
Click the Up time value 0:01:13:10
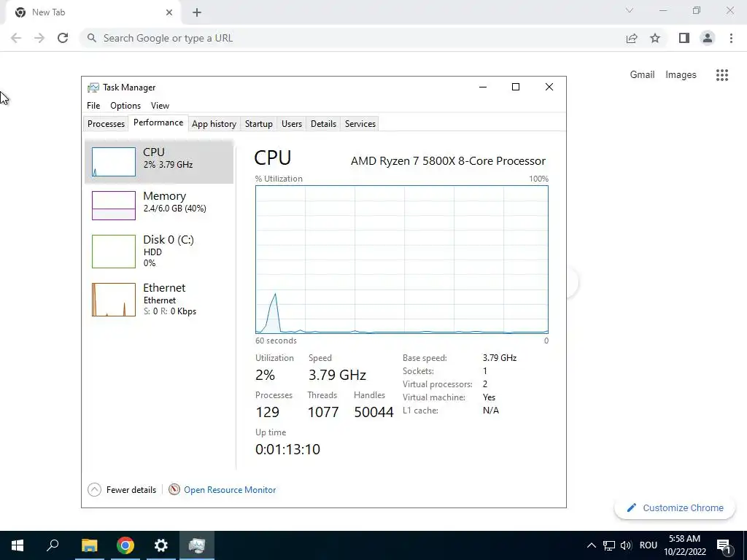287,449
